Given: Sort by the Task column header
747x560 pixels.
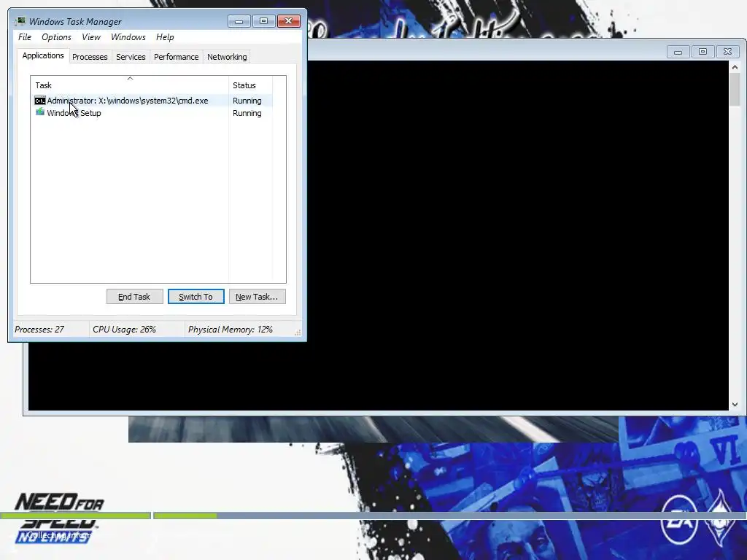Looking at the screenshot, I should 130,85.
